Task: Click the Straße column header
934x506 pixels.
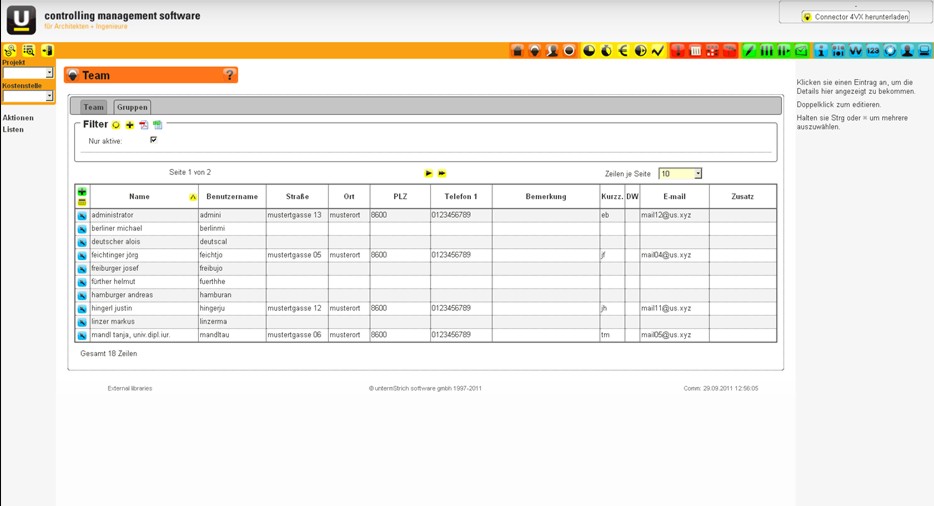Action: tap(297, 197)
